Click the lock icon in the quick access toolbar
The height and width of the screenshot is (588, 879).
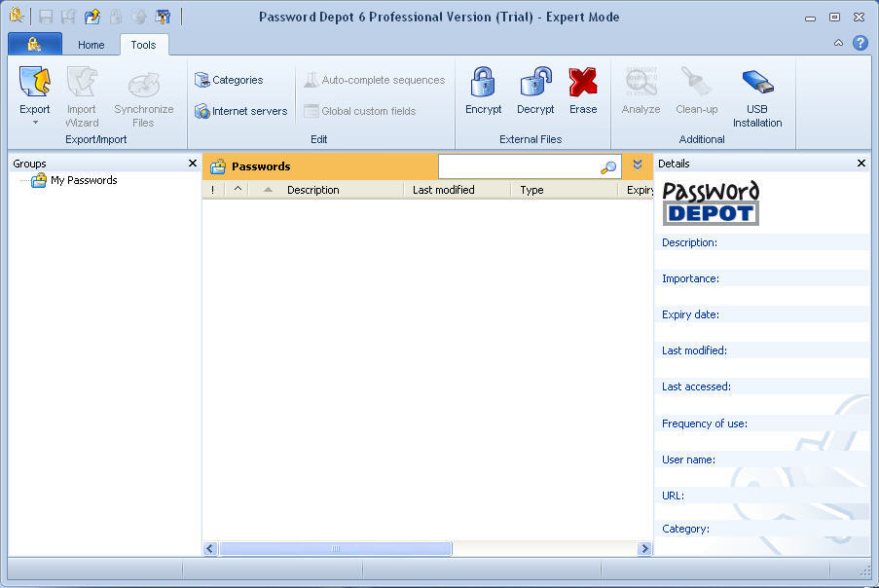(115, 17)
